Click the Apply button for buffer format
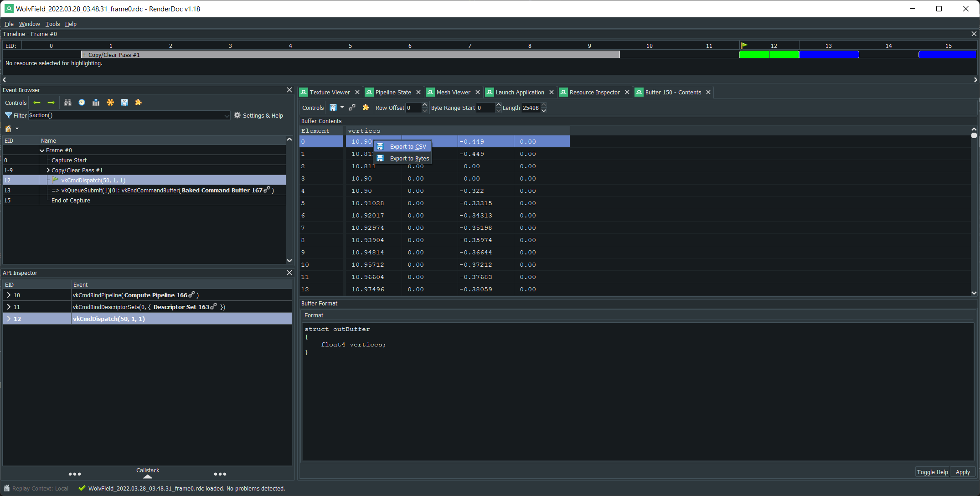Viewport: 980px width, 496px height. click(963, 472)
